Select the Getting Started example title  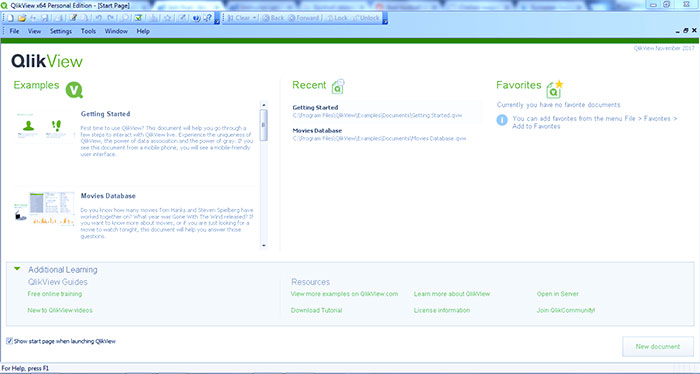point(105,114)
